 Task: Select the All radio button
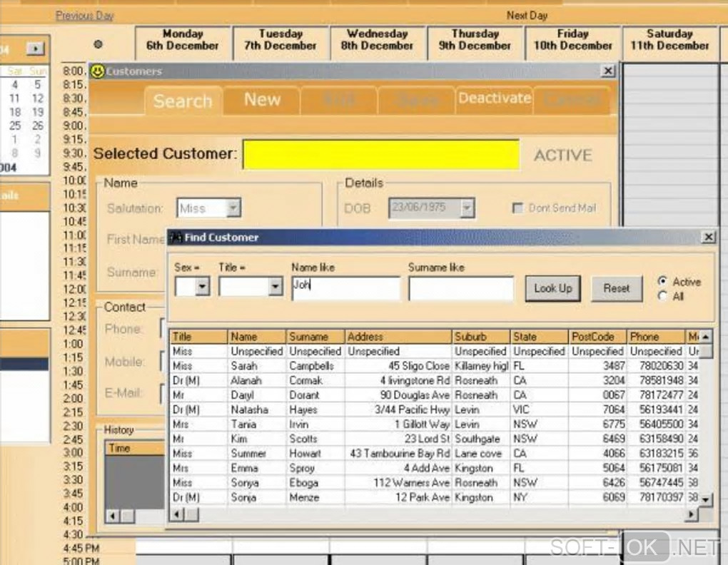pyautogui.click(x=662, y=296)
